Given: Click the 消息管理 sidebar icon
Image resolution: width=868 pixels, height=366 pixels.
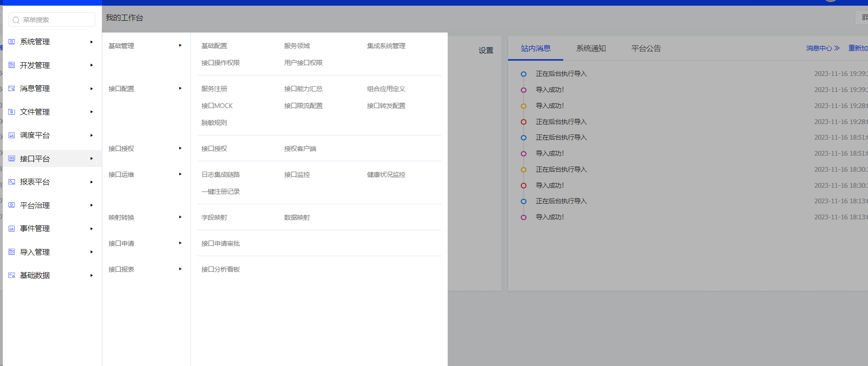Looking at the screenshot, I should (12, 88).
